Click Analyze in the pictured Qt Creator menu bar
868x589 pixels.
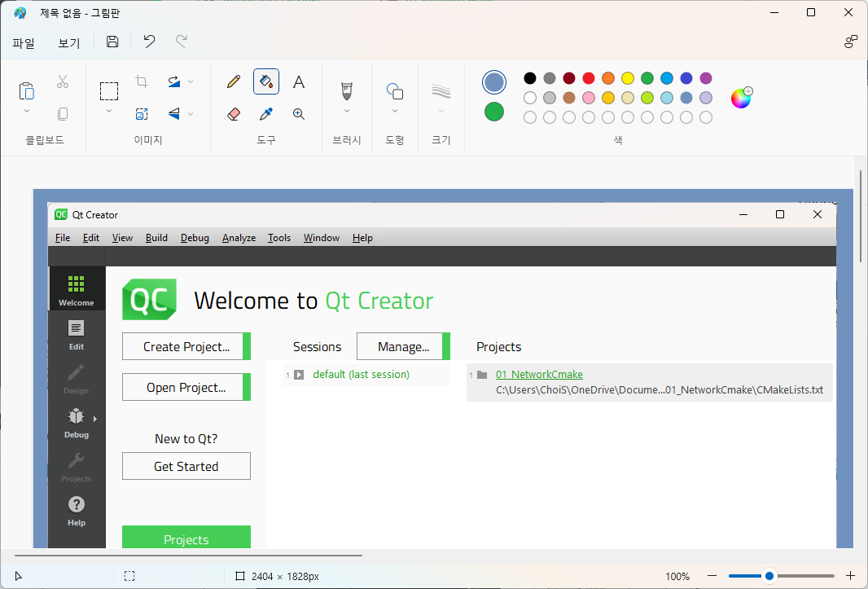[239, 238]
